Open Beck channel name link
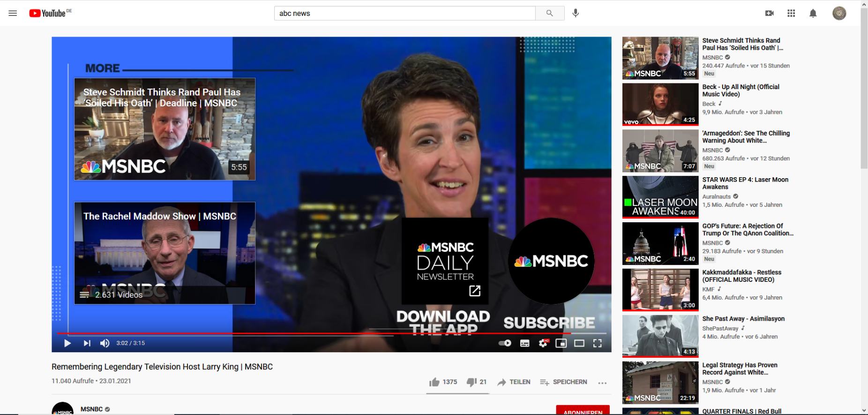 (x=709, y=104)
